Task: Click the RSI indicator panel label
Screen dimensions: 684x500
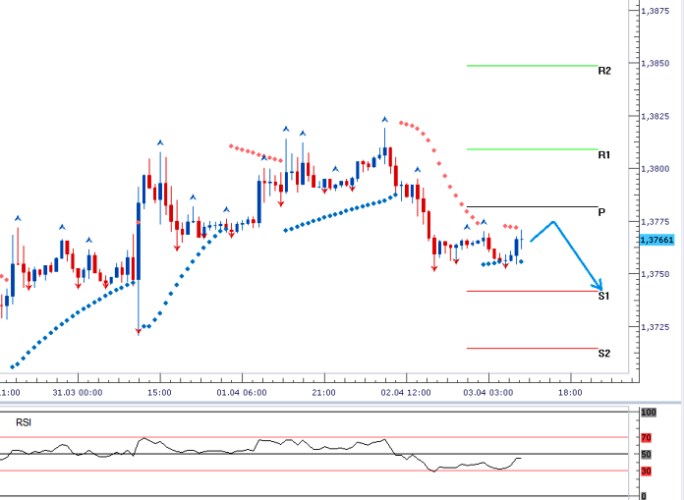Action: (x=24, y=422)
